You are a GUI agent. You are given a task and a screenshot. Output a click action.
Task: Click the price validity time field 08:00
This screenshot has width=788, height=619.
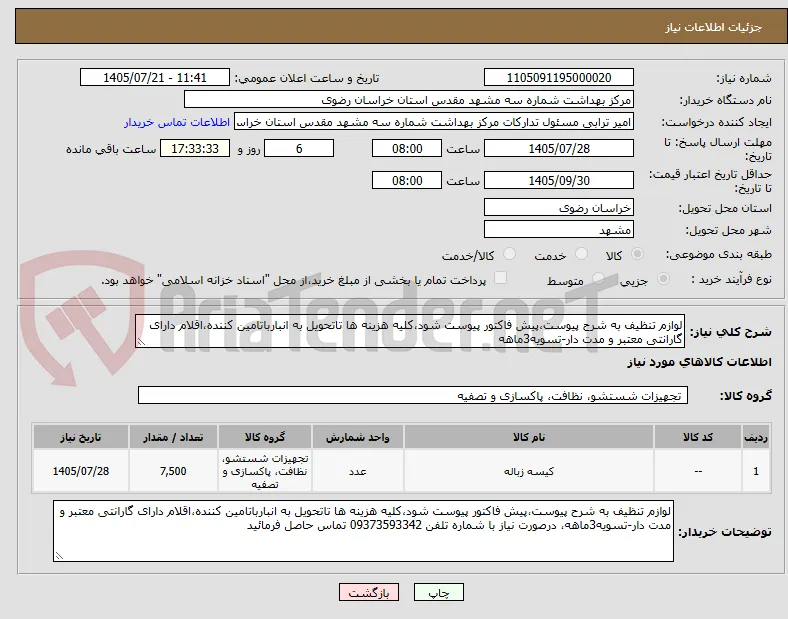click(407, 180)
